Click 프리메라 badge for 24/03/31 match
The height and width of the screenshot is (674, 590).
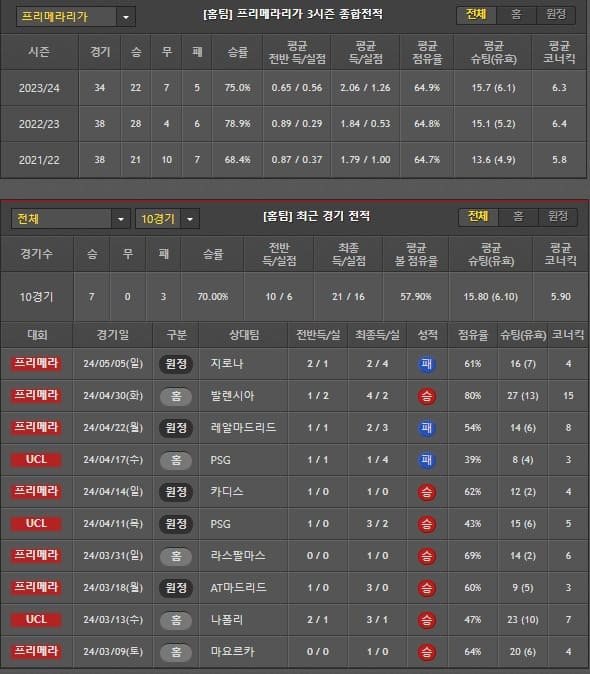36,555
